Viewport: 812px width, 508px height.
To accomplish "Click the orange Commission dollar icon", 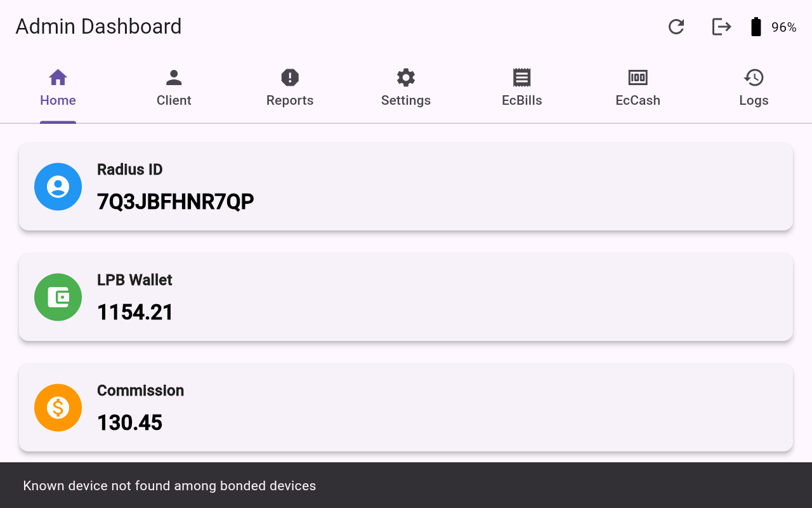I will [58, 408].
